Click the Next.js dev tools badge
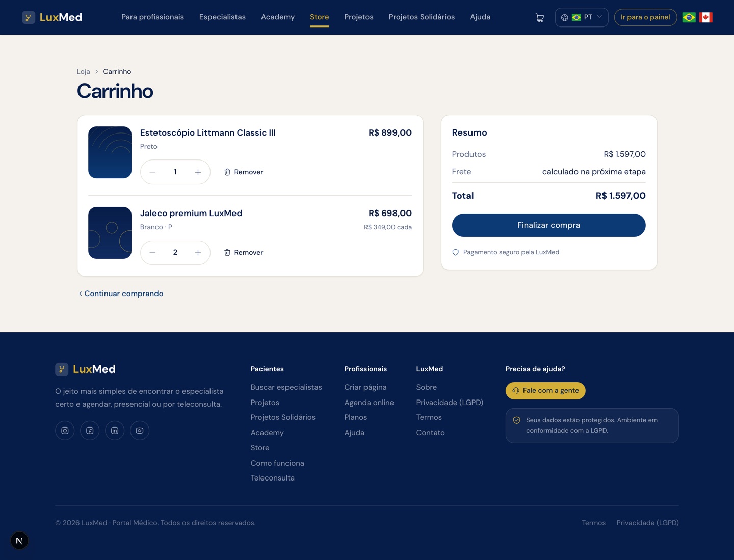 pos(19,541)
